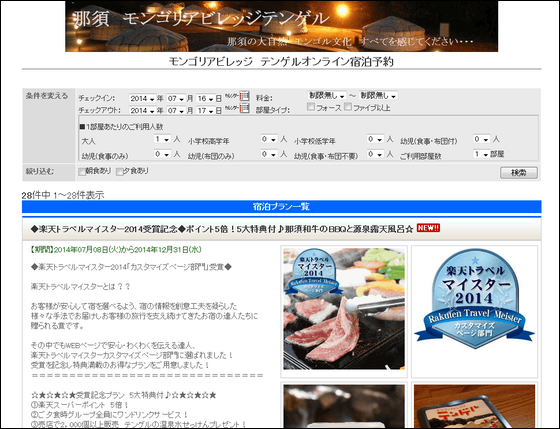Image resolution: width=560 pixels, height=429 pixels.
Task: Select the check-out month dropdown
Action: coord(176,111)
